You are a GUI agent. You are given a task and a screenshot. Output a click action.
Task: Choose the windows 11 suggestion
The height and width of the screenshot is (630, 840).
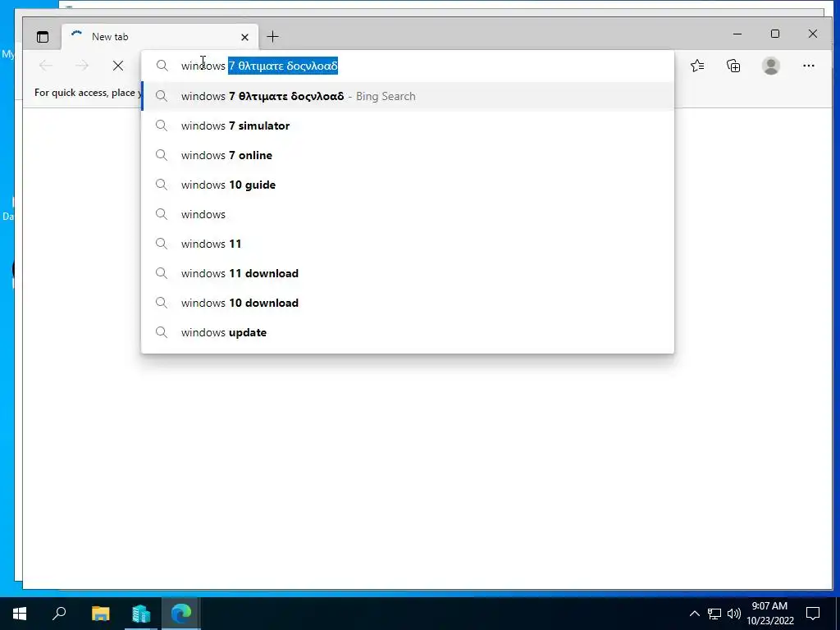tap(408, 244)
